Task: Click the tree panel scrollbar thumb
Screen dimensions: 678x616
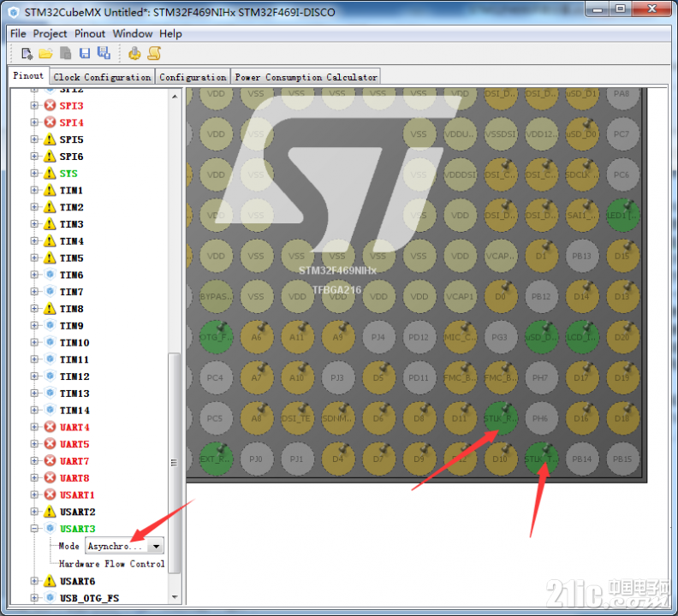Action: click(175, 463)
